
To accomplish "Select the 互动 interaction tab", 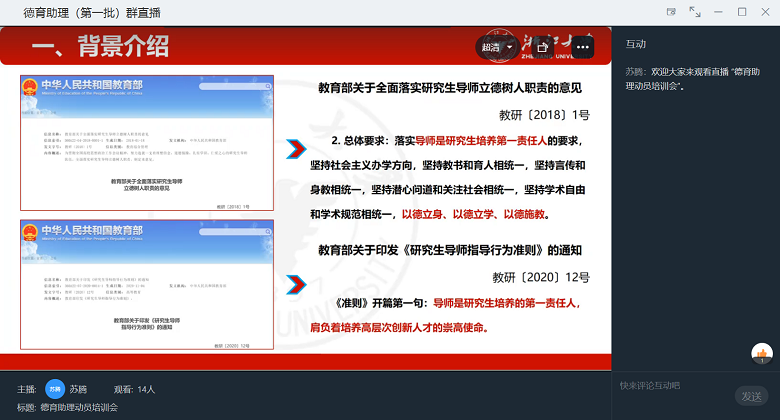I will (x=636, y=44).
